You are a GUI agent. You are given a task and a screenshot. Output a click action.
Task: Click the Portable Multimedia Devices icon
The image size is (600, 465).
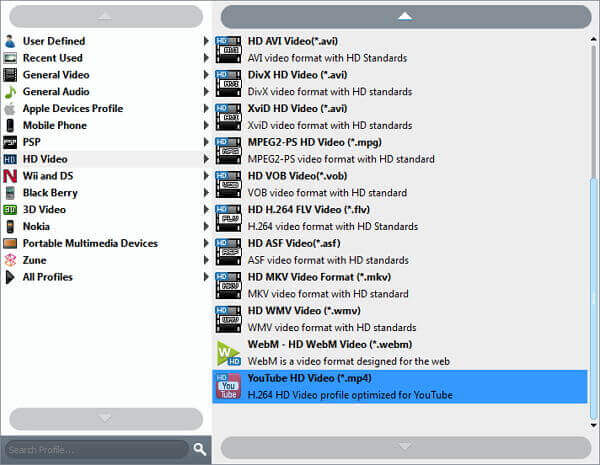coord(10,243)
